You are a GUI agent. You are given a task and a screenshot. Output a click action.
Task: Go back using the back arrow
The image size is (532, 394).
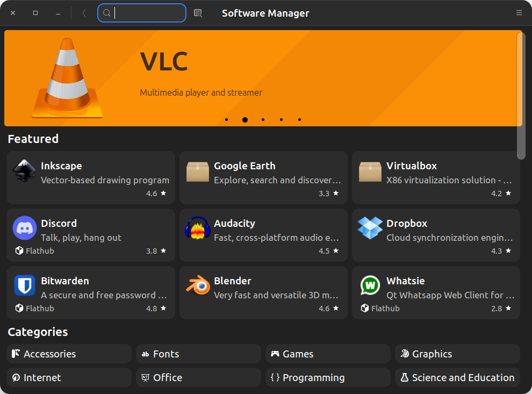[x=84, y=13]
